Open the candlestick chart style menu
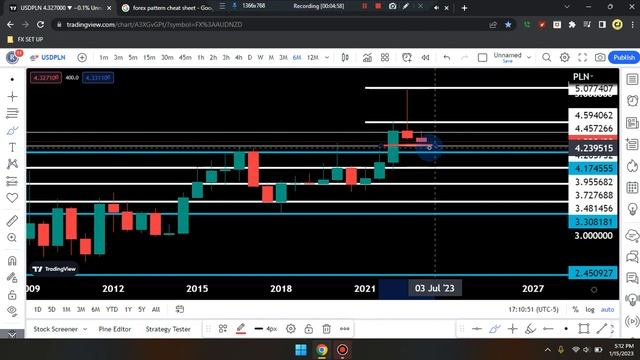The width and height of the screenshot is (640, 360). (x=345, y=58)
